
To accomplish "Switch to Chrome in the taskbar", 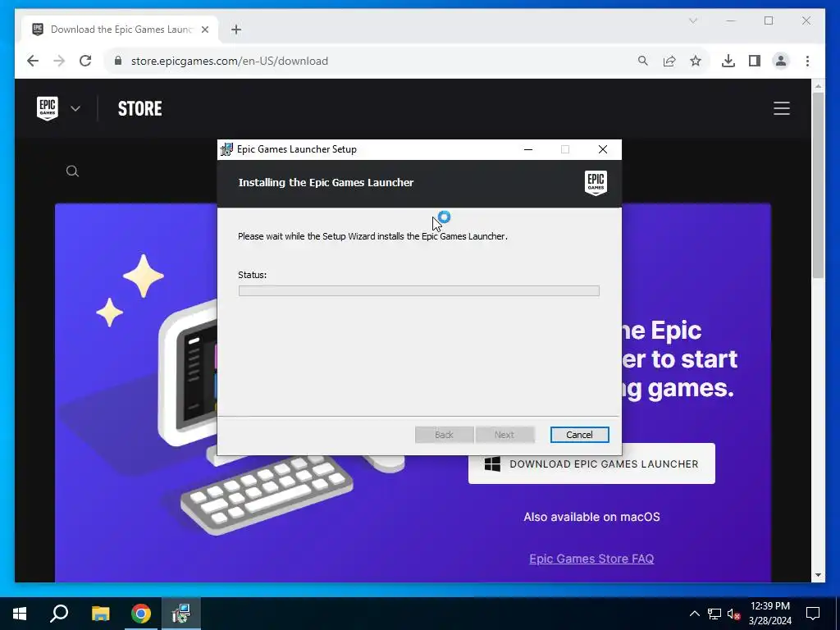I will 141,614.
